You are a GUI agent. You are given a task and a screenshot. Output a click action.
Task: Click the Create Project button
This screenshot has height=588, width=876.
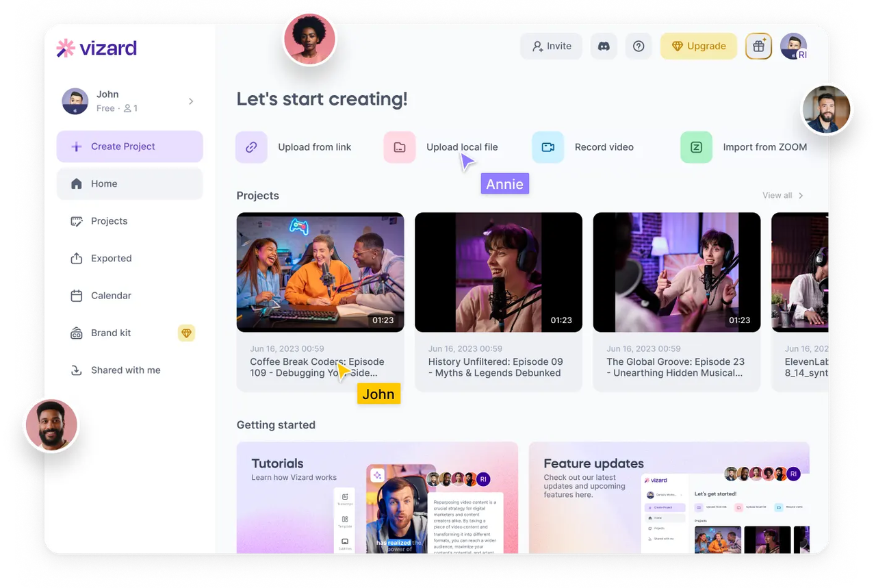coord(129,146)
